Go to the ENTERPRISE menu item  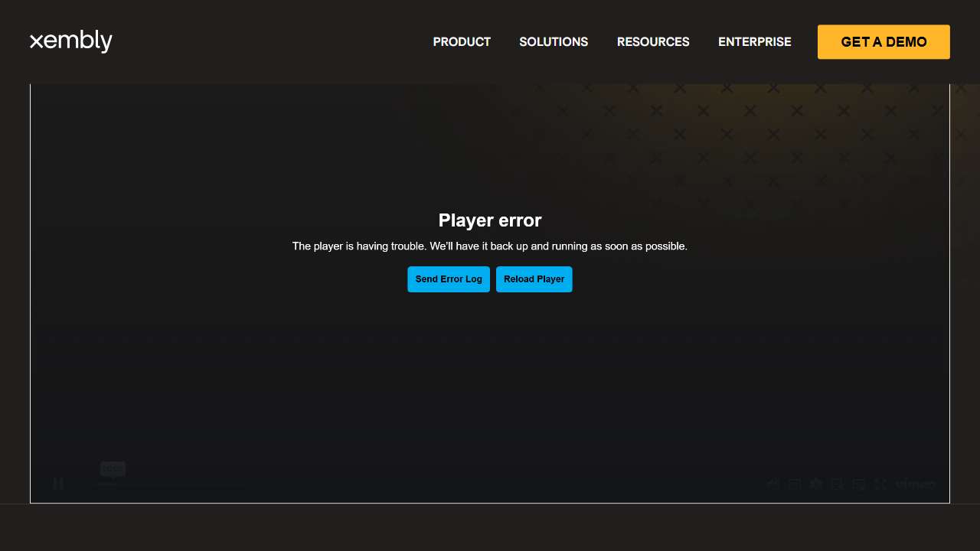pyautogui.click(x=754, y=42)
